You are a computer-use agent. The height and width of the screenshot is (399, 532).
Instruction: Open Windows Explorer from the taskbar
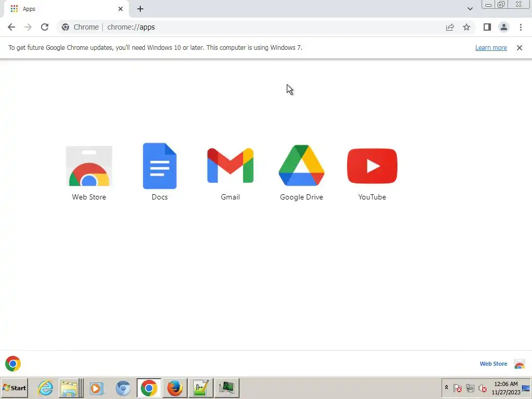[x=70, y=388]
